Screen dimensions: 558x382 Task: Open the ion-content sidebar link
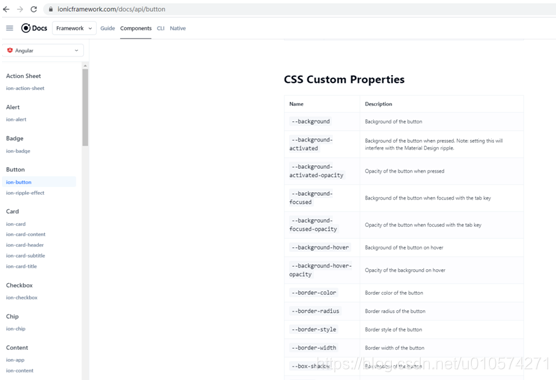click(20, 371)
